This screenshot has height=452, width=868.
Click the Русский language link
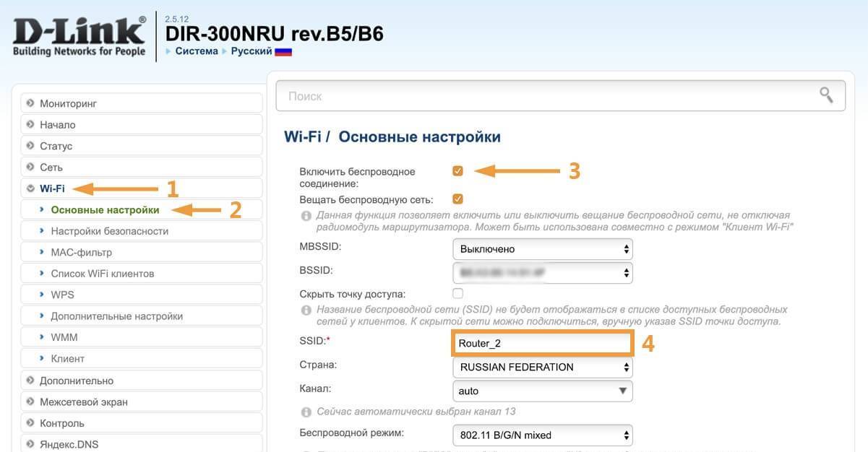(251, 51)
